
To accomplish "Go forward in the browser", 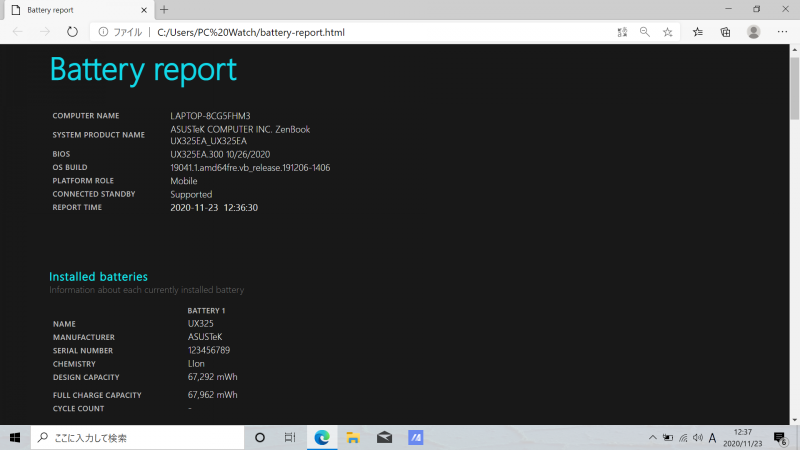I will coord(45,32).
